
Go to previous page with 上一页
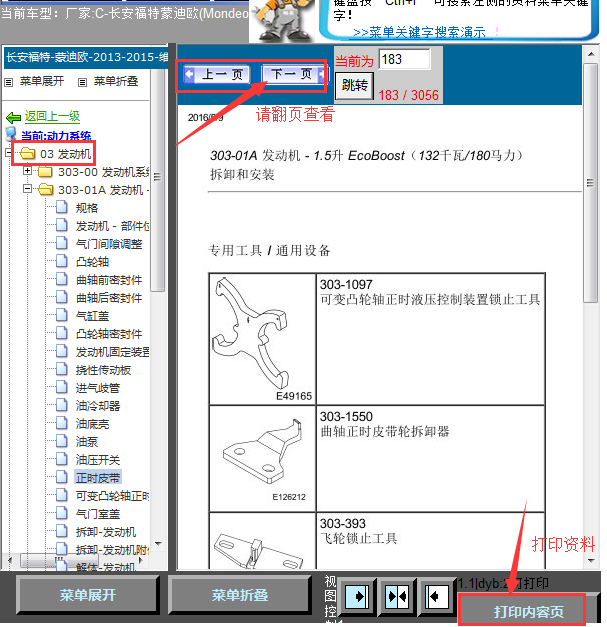point(217,74)
